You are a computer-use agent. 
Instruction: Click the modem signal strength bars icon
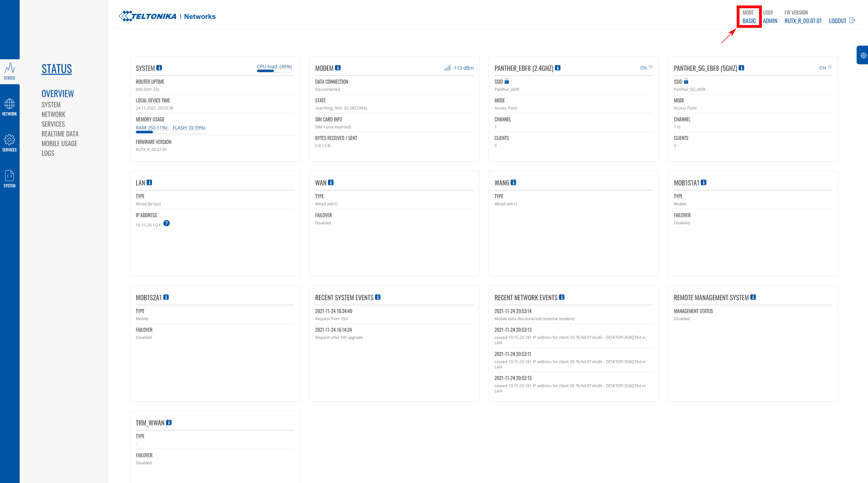pos(447,68)
